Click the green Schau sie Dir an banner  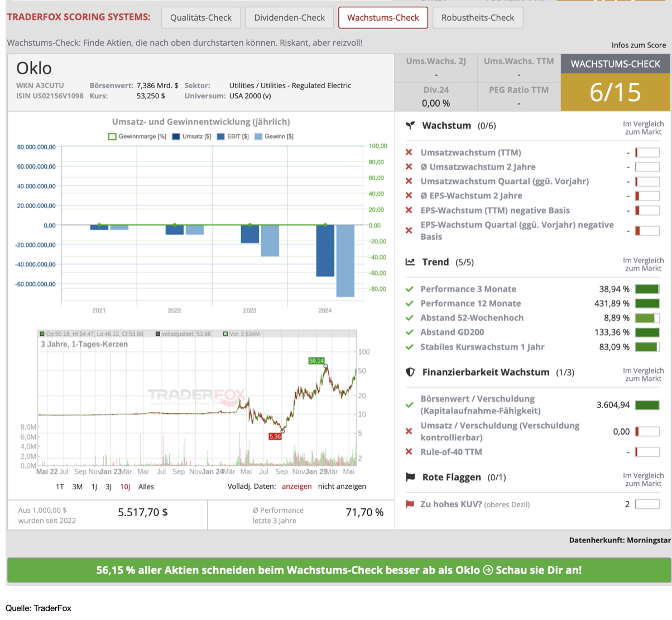[339, 570]
